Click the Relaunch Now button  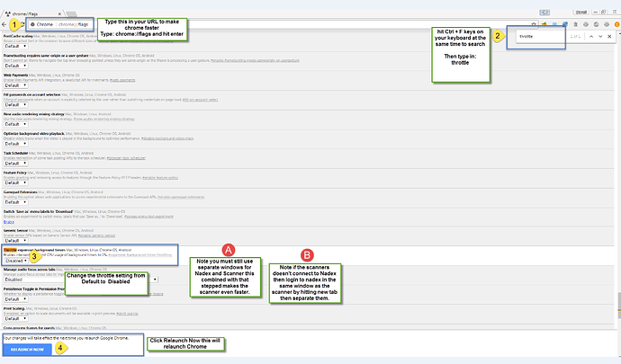click(x=27, y=350)
